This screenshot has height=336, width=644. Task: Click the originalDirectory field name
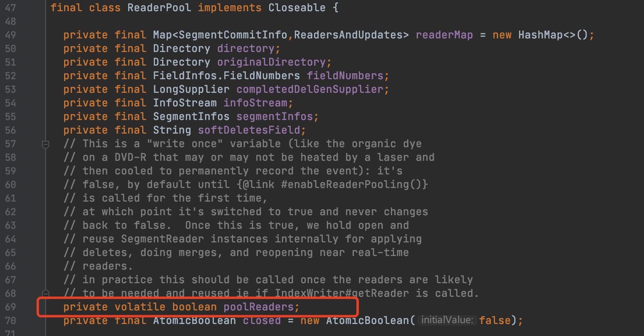coord(272,62)
